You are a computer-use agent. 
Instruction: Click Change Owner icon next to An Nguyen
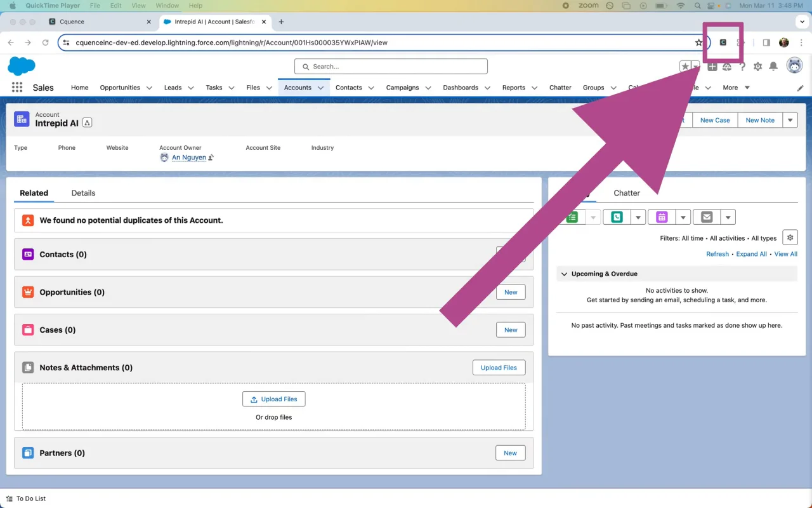211,157
